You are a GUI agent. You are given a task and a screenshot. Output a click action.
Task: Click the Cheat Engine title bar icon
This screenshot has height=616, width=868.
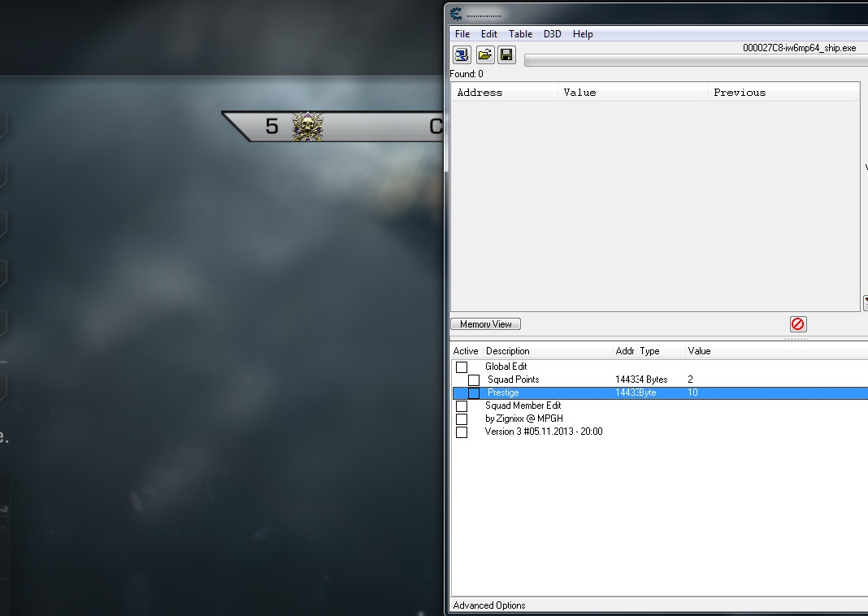point(456,14)
